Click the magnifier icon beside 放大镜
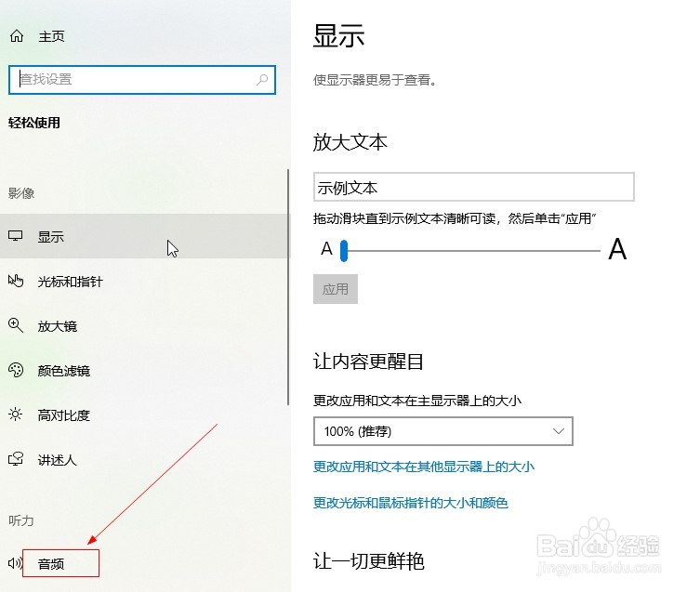Screen dimensions: 700x592 tap(16, 325)
